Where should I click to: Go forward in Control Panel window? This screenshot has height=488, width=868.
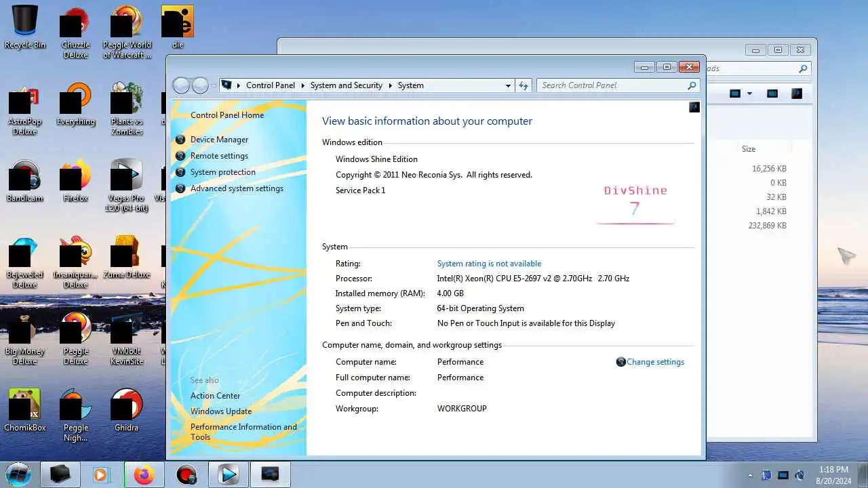pyautogui.click(x=200, y=85)
